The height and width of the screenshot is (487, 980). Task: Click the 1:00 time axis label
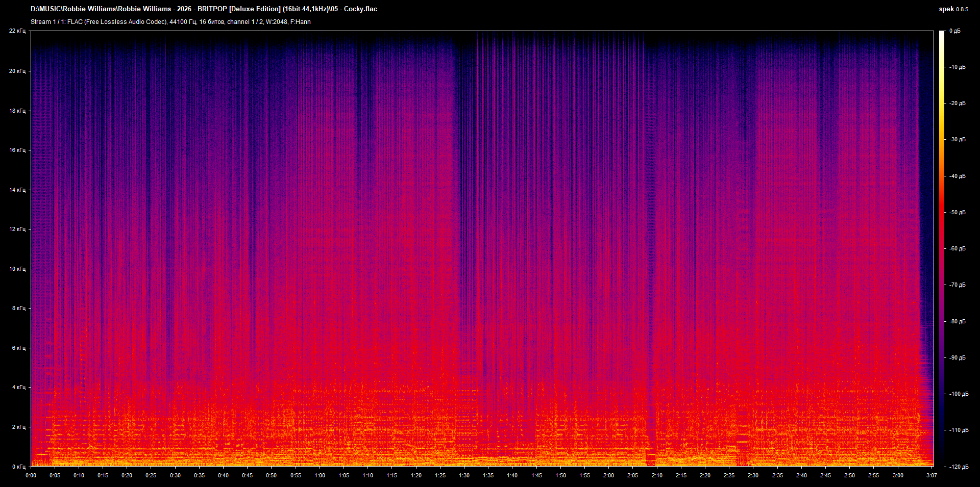pos(320,475)
